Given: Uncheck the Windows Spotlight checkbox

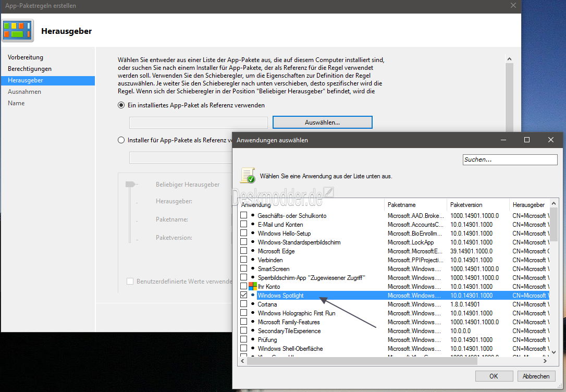Looking at the screenshot, I should (x=244, y=295).
